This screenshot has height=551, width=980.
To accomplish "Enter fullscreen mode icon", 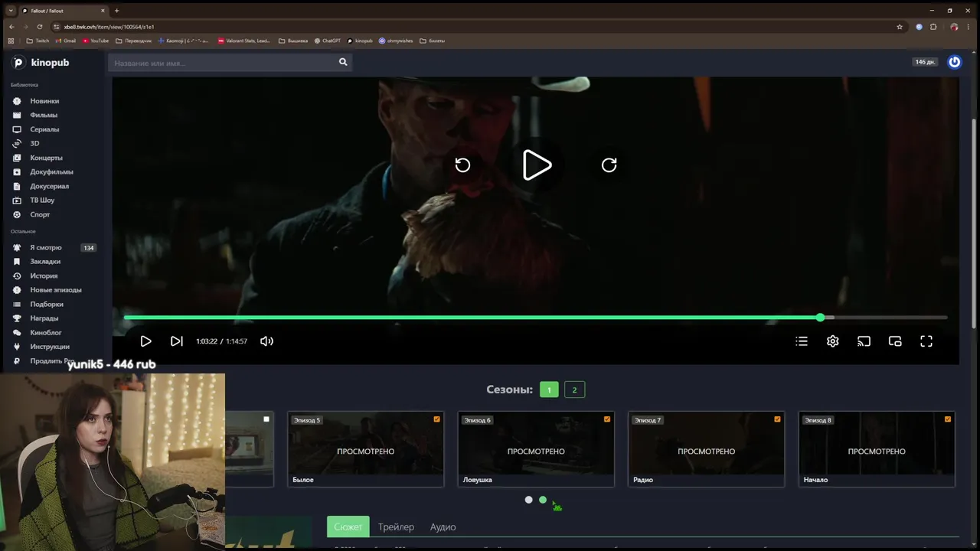I will pyautogui.click(x=926, y=341).
